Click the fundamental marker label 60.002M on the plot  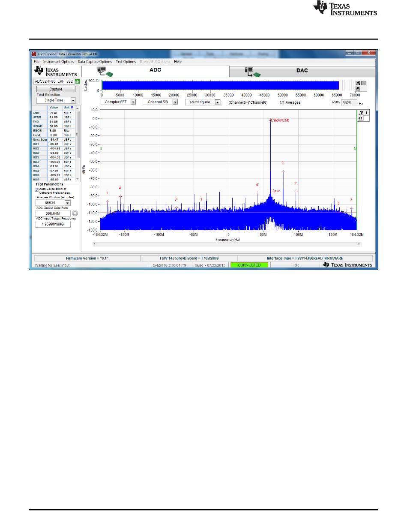[x=280, y=120]
